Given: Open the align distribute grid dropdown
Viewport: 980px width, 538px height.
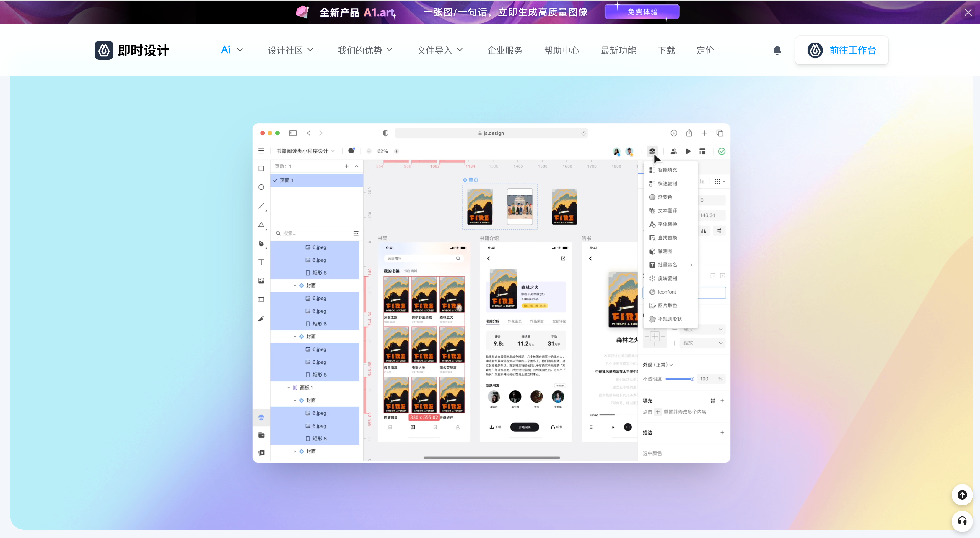Looking at the screenshot, I should pos(719,182).
